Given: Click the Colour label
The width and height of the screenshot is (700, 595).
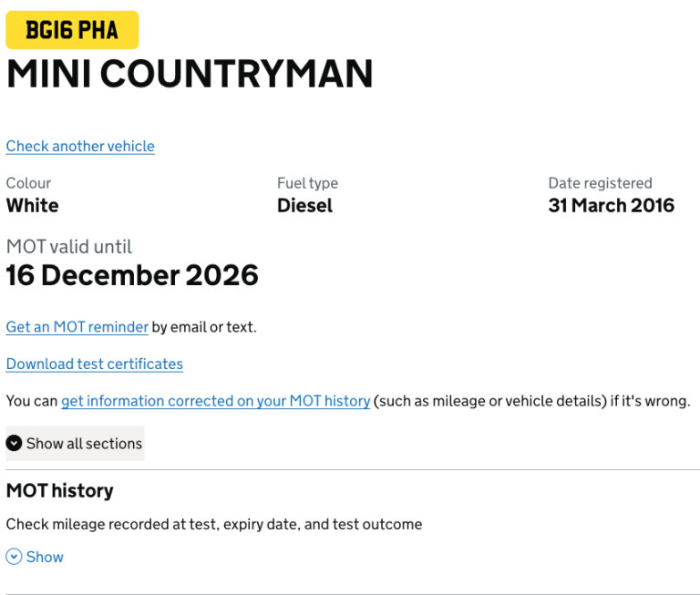Looking at the screenshot, I should (28, 183).
